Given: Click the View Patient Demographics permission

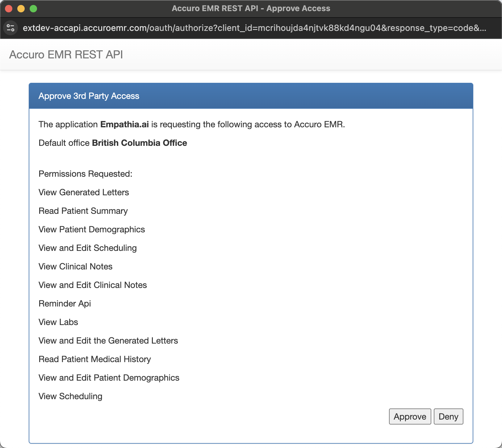Looking at the screenshot, I should tap(92, 229).
